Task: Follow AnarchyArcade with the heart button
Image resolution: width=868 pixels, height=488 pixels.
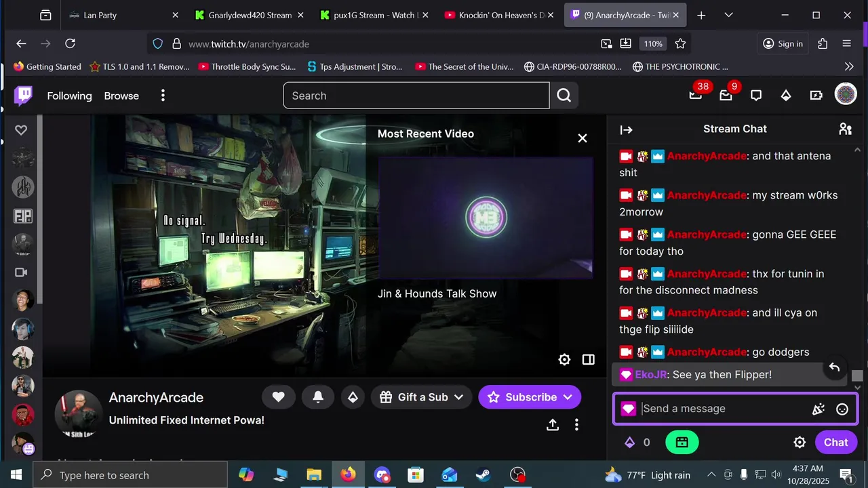Action: 278,397
